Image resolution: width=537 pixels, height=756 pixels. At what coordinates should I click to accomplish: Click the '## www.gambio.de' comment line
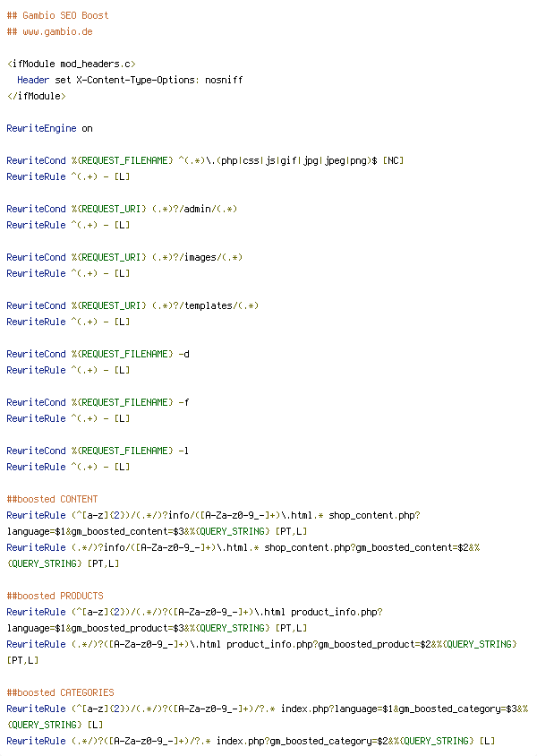pyautogui.click(x=49, y=32)
